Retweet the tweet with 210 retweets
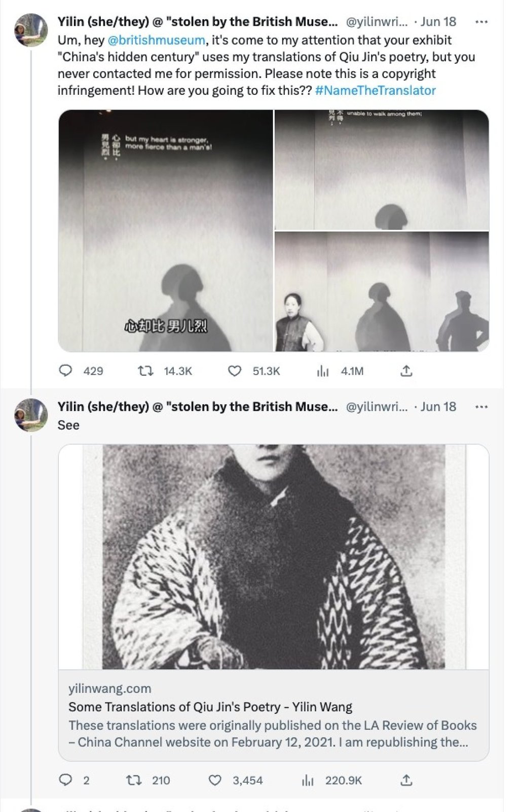The height and width of the screenshot is (812, 519). (x=131, y=781)
